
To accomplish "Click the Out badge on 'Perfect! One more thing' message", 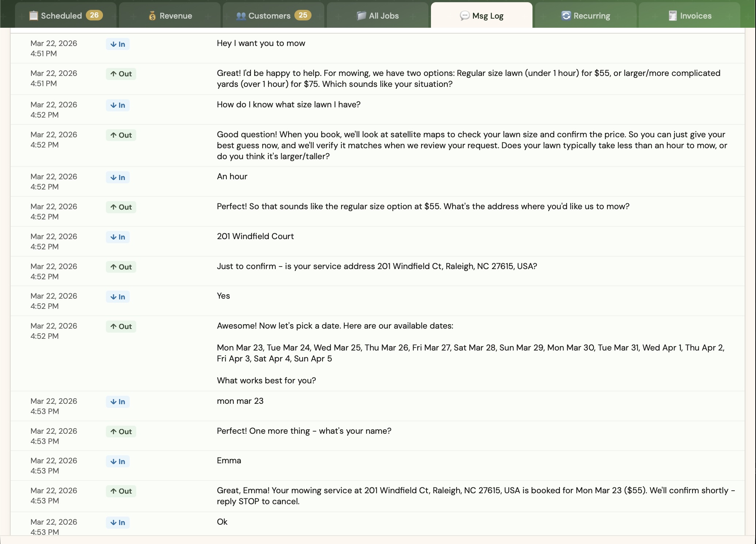I will coord(121,432).
